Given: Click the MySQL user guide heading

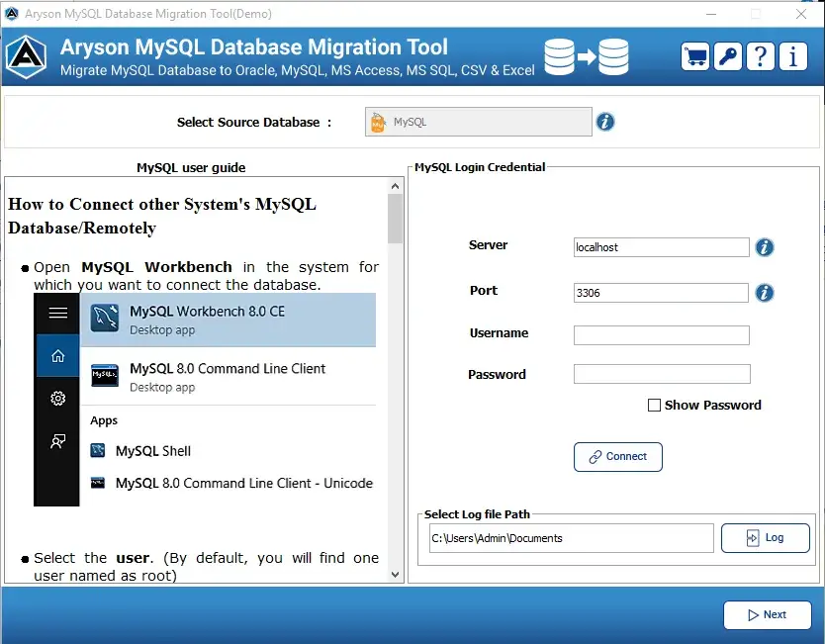Looking at the screenshot, I should (x=191, y=168).
